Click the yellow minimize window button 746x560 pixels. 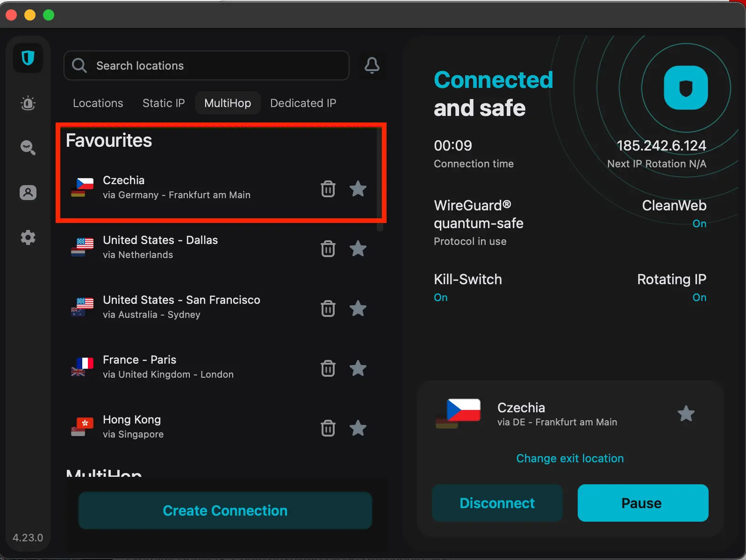[30, 15]
